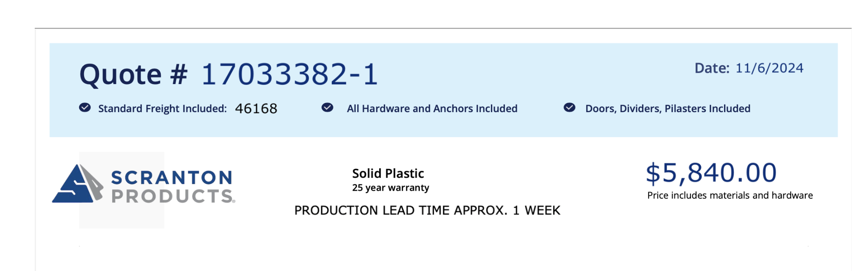Click the Doors, Dividers, Pilasters checkmark icon
The width and height of the screenshot is (868, 271).
pos(569,107)
